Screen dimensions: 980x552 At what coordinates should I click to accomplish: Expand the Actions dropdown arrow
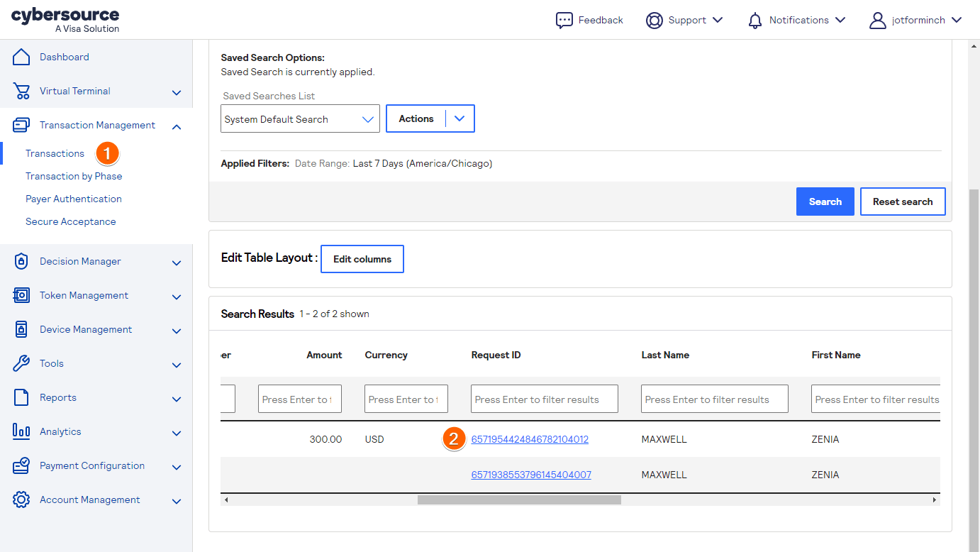460,119
